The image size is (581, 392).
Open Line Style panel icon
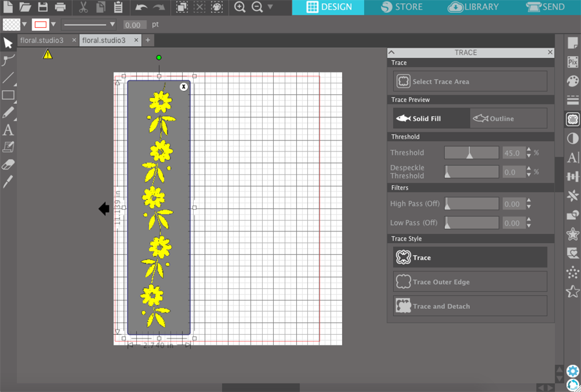pos(573,100)
